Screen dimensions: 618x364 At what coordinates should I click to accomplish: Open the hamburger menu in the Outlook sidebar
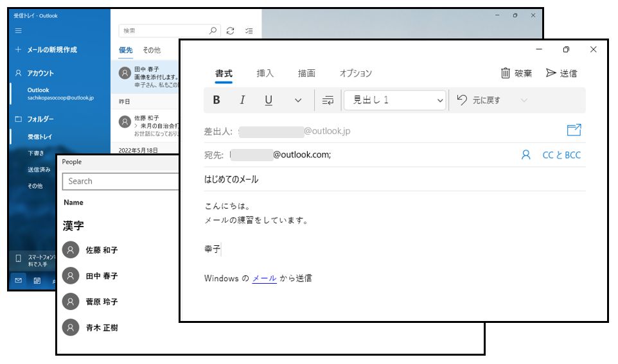tap(18, 30)
